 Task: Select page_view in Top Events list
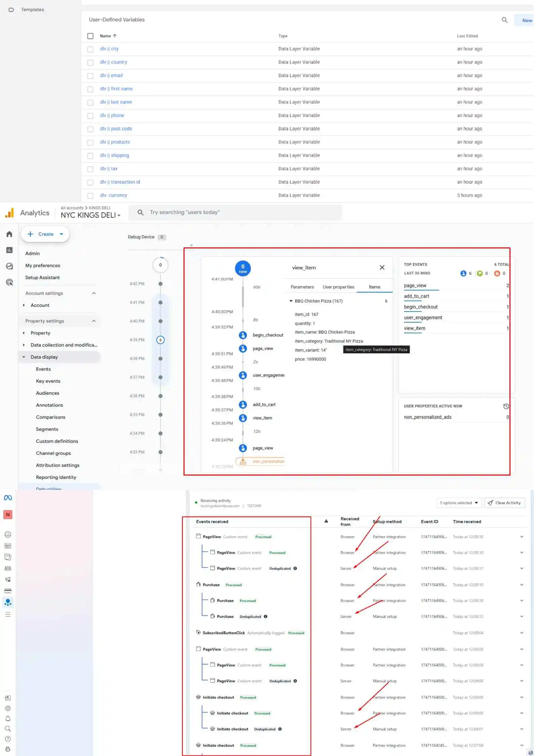415,285
